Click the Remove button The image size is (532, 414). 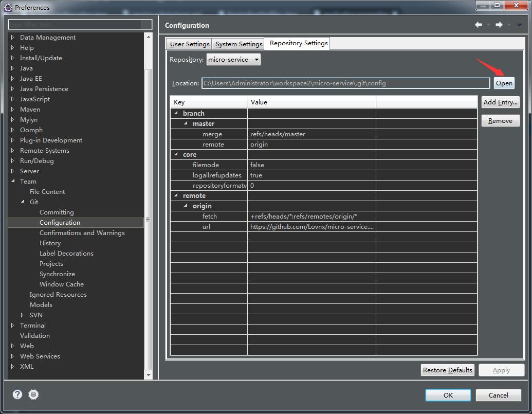tap(500, 121)
